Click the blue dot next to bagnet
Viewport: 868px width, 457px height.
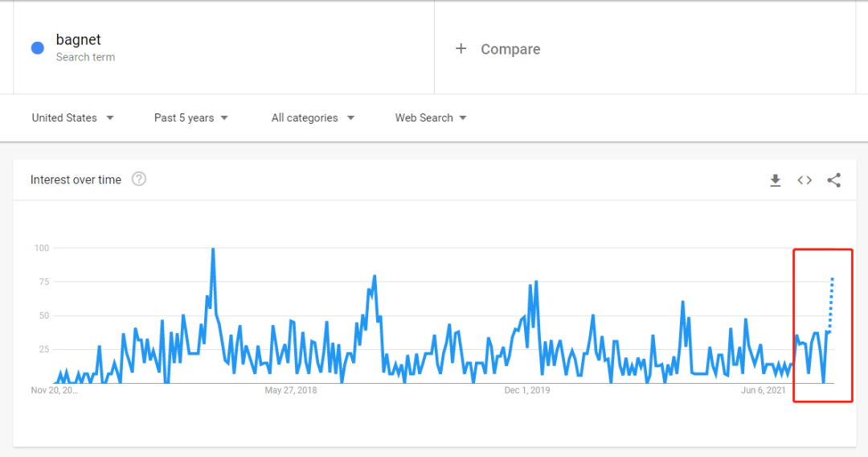coord(37,48)
